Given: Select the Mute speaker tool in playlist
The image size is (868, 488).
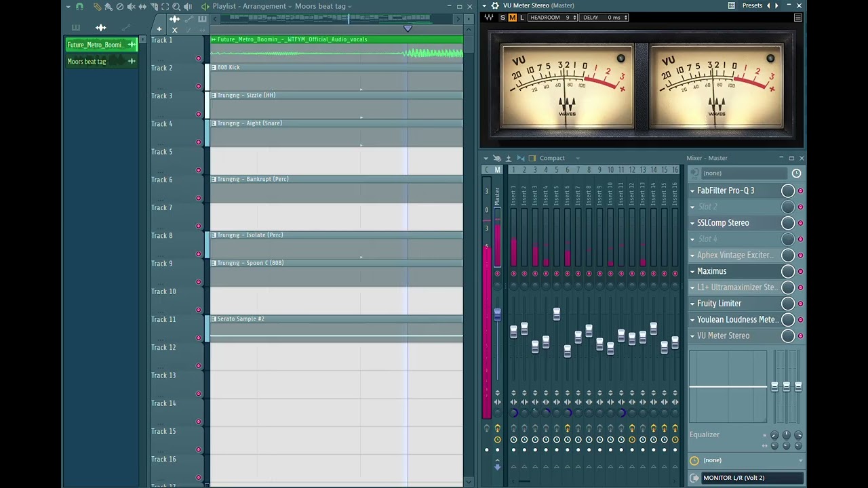Looking at the screenshot, I should 132,7.
